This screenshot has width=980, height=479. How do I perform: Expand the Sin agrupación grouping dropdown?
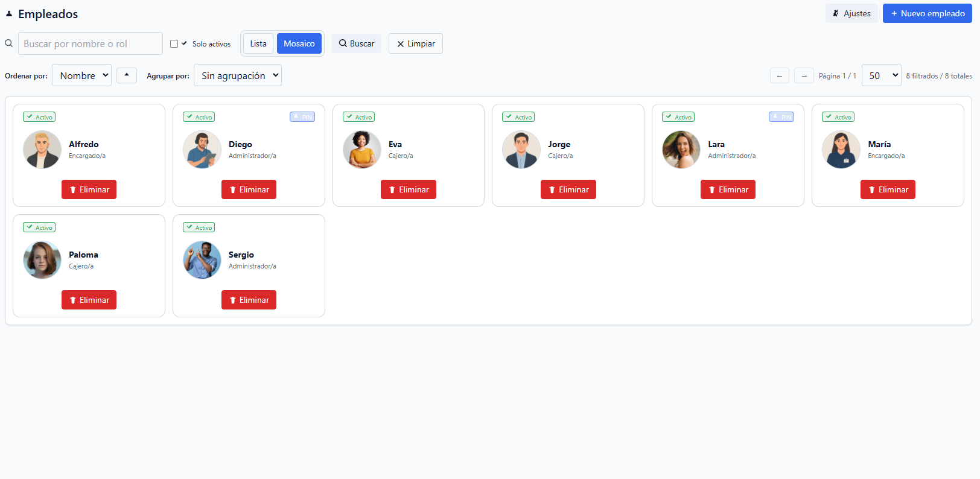click(x=238, y=75)
